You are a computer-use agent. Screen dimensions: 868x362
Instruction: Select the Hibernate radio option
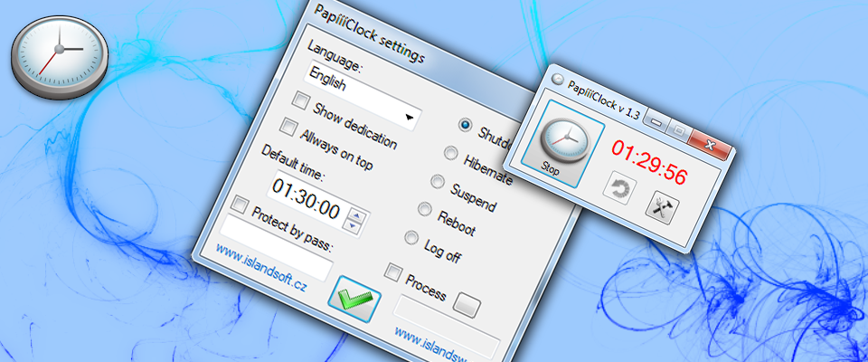click(x=451, y=152)
